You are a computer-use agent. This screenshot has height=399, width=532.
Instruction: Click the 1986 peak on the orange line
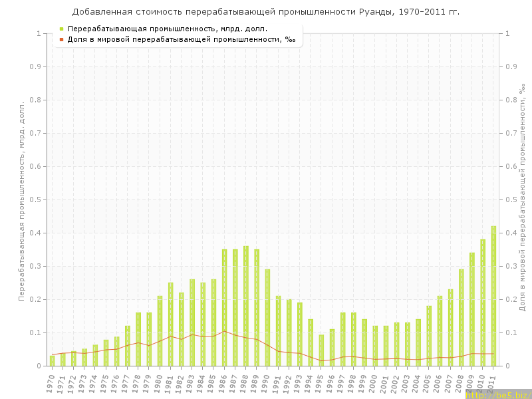[x=225, y=331]
